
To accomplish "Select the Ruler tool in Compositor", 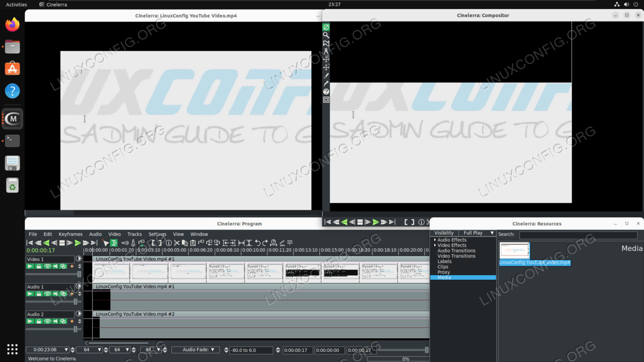I will [326, 51].
